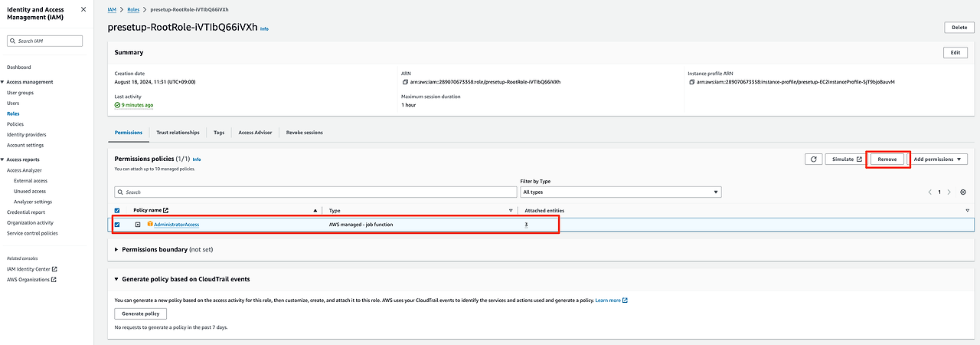Copy the role ARN with the copy icon
This screenshot has width=980, height=345.
click(404, 81)
